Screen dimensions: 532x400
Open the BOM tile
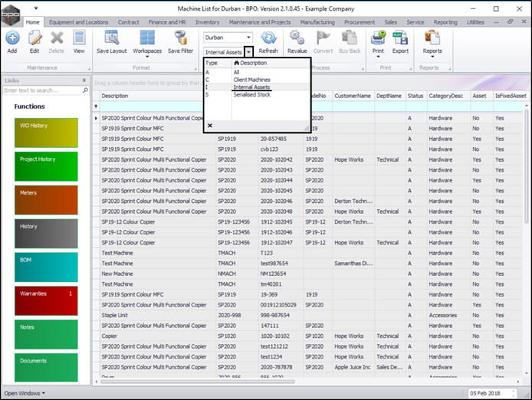point(46,267)
